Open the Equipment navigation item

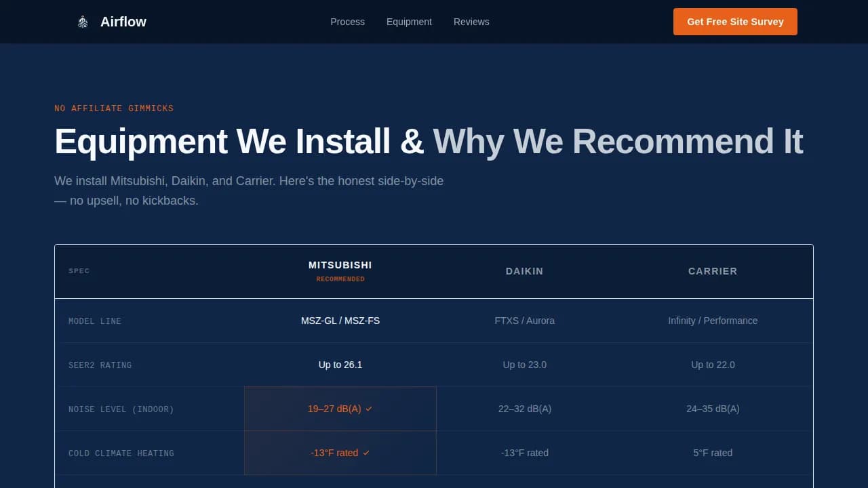(x=409, y=22)
